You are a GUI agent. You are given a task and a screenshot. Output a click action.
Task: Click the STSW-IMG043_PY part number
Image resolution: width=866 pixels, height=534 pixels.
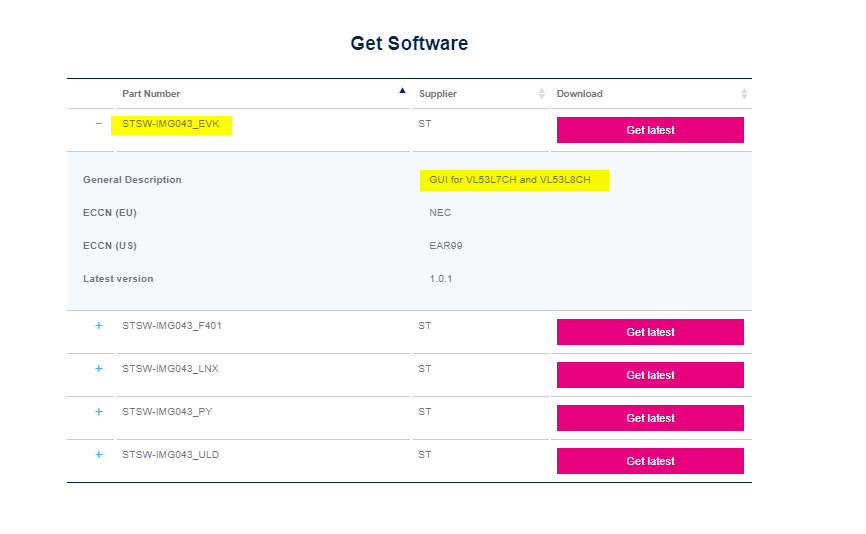coord(167,411)
